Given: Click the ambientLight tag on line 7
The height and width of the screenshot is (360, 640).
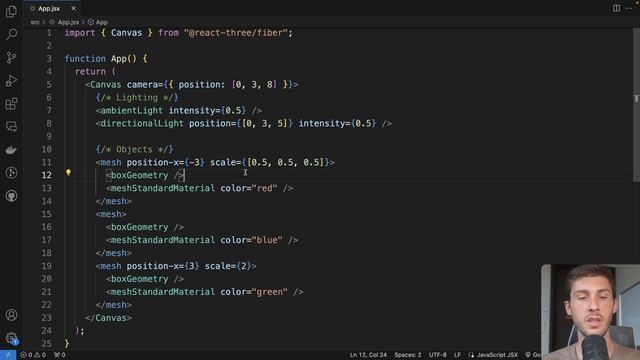Looking at the screenshot, I should [x=131, y=110].
